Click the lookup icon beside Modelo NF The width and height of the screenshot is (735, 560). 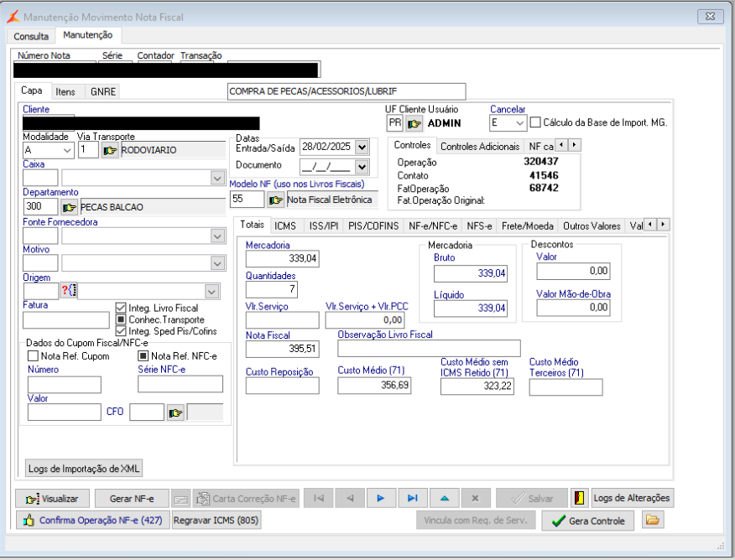(x=275, y=200)
